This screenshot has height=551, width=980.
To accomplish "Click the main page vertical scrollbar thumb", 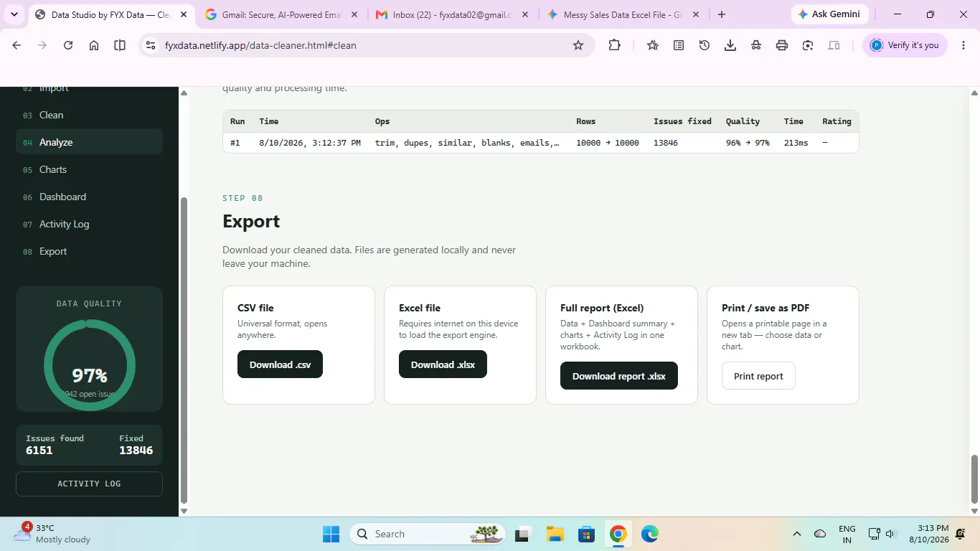I will click(x=974, y=479).
